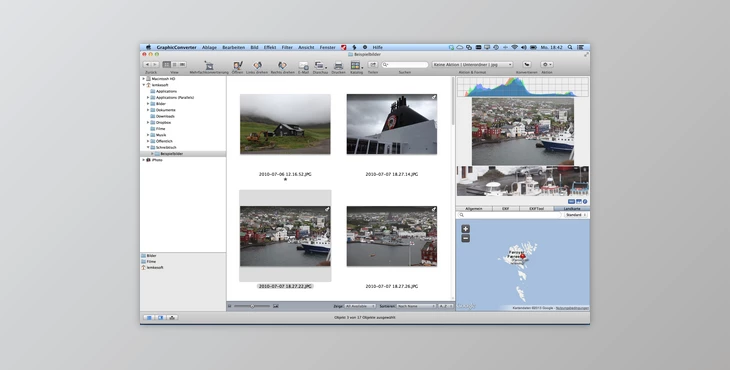This screenshot has width=730, height=370.
Task: Expand the Macintosh HD tree node
Action: tap(143, 79)
